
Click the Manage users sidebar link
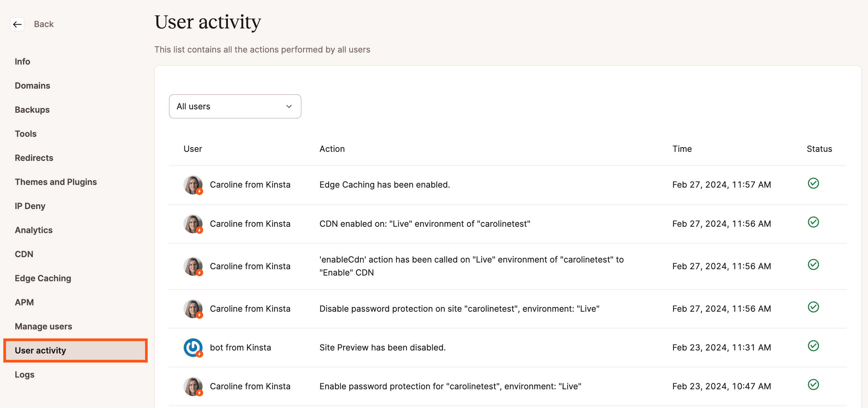point(44,326)
